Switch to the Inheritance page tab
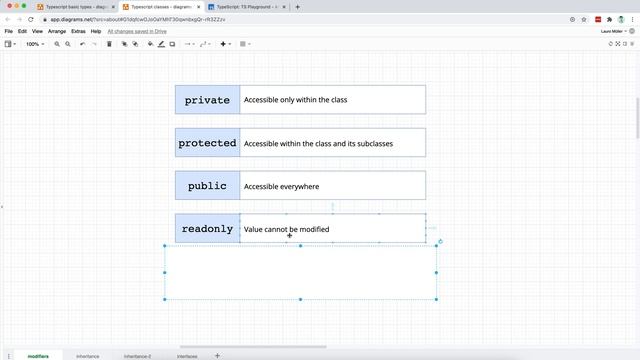640x360 pixels. 87,356
